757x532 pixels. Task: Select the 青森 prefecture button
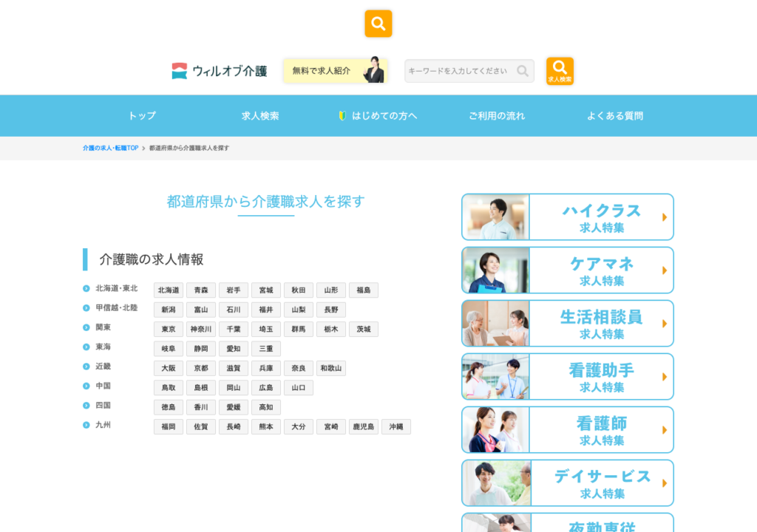[201, 290]
